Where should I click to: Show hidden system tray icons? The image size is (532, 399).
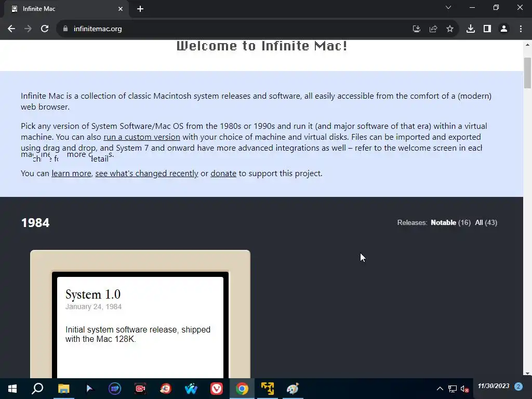[440, 389]
